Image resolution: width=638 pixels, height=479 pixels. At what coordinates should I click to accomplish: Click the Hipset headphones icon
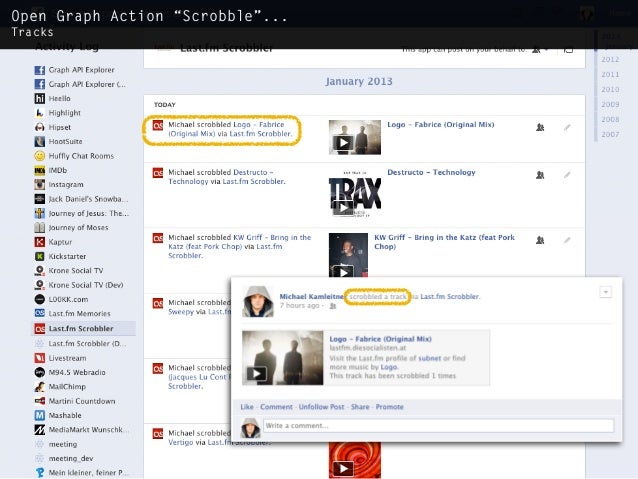tap(39, 127)
